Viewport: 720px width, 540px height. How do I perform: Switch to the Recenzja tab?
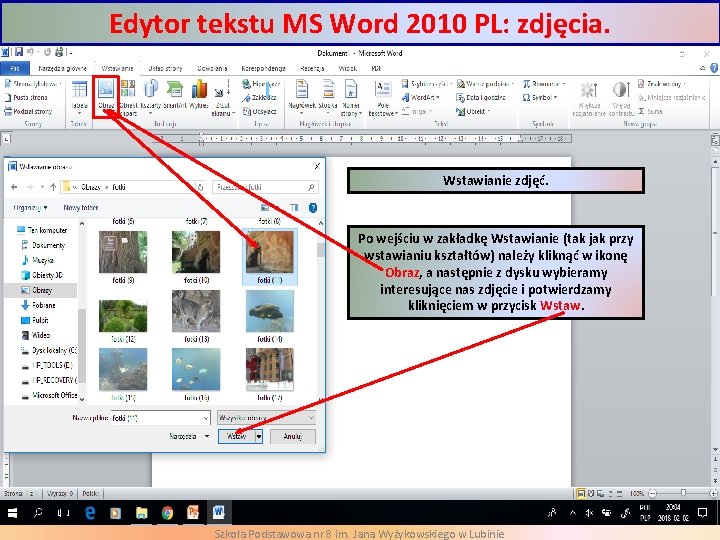pos(312,68)
